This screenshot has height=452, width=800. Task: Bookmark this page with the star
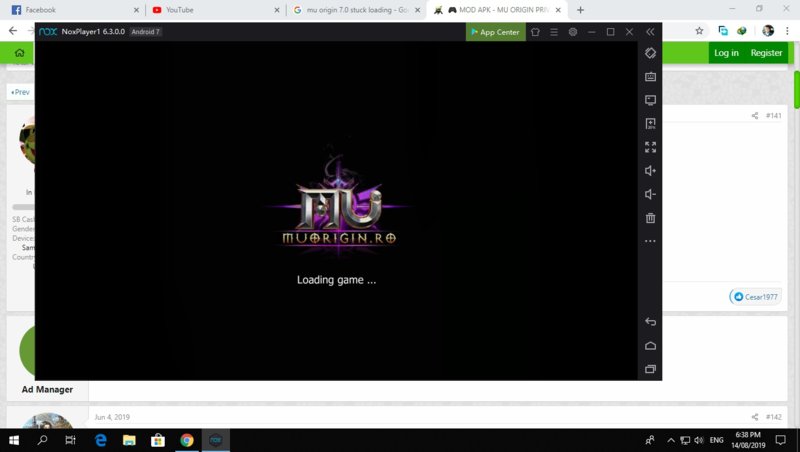pyautogui.click(x=699, y=31)
